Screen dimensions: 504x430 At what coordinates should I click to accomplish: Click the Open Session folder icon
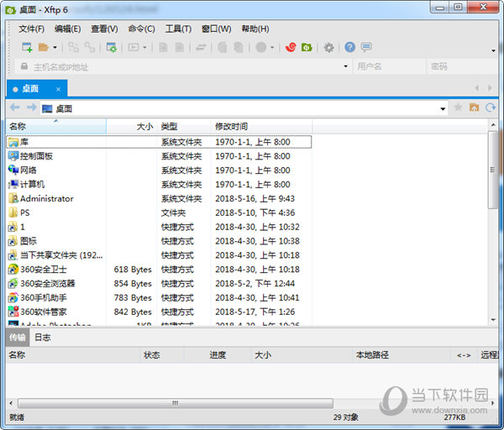point(44,47)
